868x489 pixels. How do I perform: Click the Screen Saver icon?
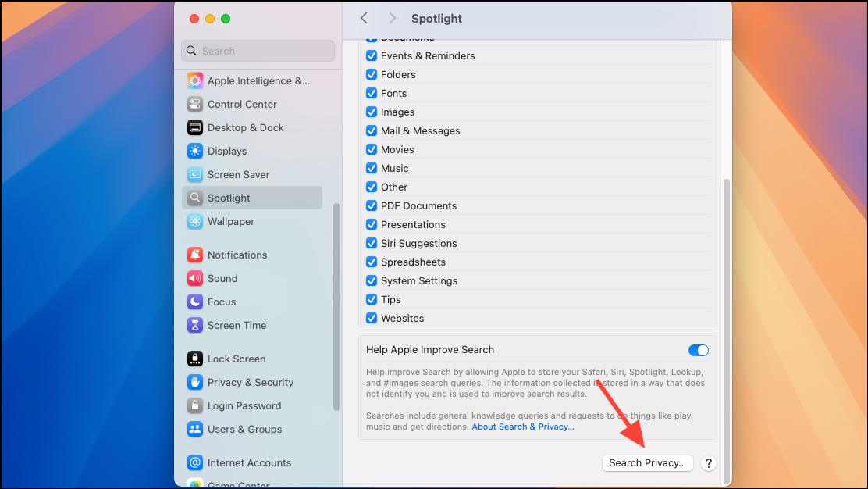click(x=195, y=174)
